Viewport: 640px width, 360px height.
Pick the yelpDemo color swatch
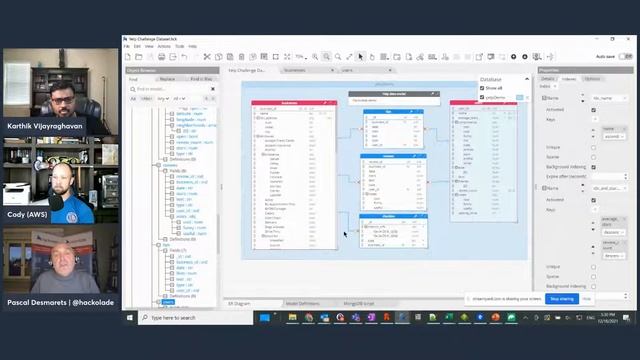click(520, 98)
